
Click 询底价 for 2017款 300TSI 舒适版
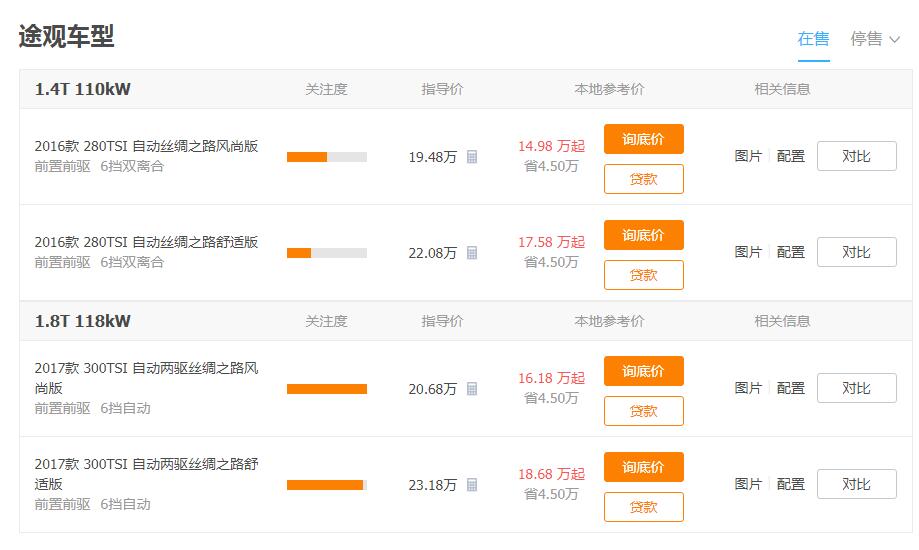click(x=644, y=467)
